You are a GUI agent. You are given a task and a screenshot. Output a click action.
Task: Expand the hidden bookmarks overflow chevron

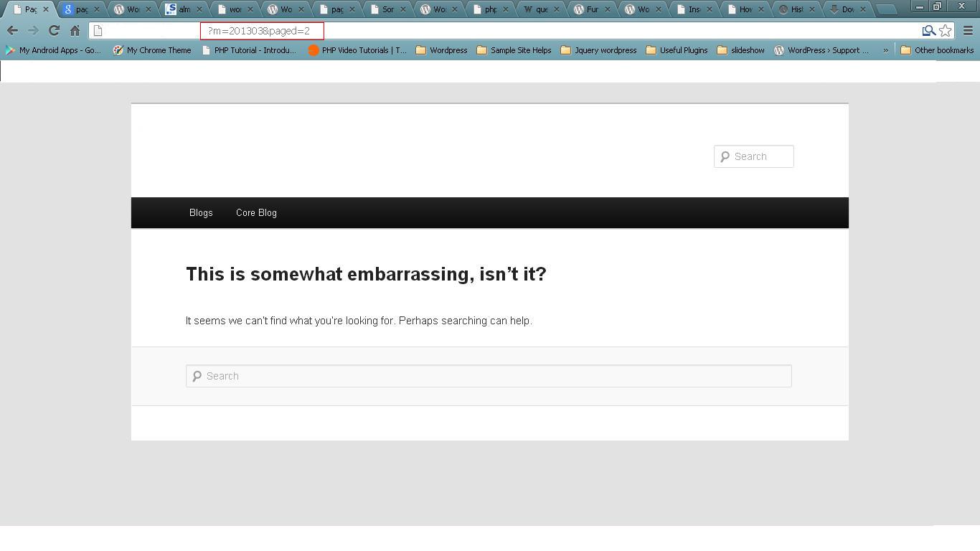tap(887, 50)
